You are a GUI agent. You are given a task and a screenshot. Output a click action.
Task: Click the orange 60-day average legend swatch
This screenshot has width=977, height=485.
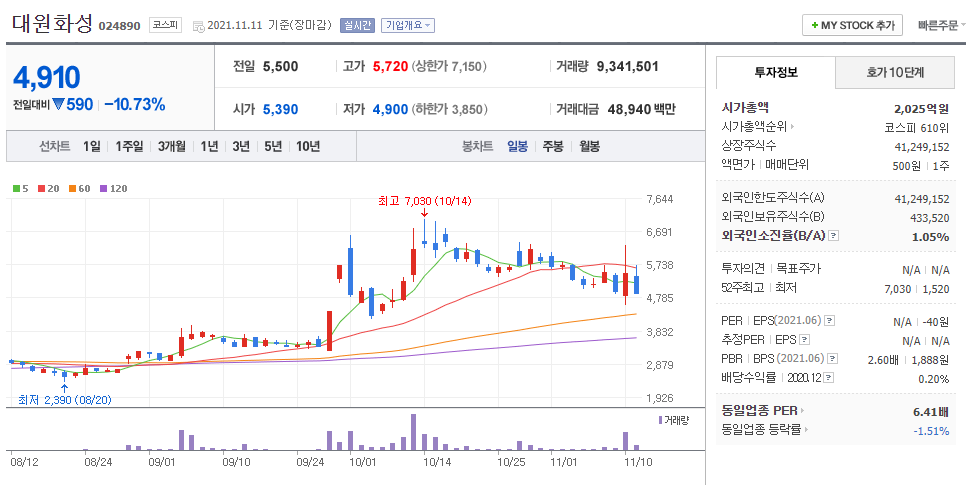[71, 188]
